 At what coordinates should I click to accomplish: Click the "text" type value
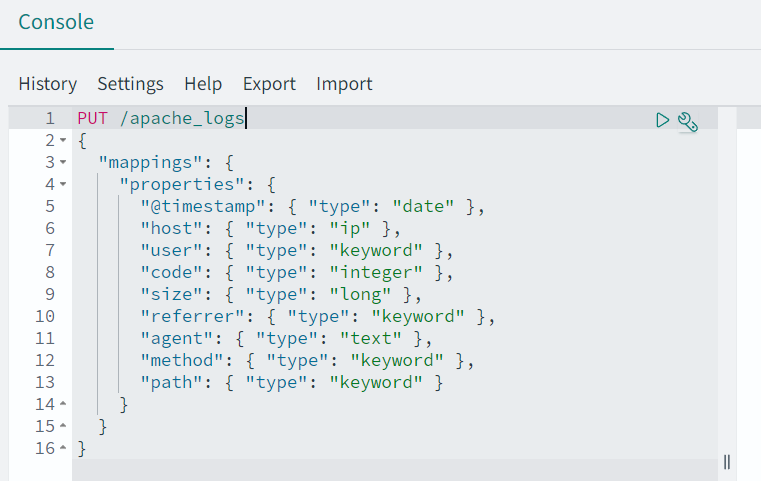point(371,338)
